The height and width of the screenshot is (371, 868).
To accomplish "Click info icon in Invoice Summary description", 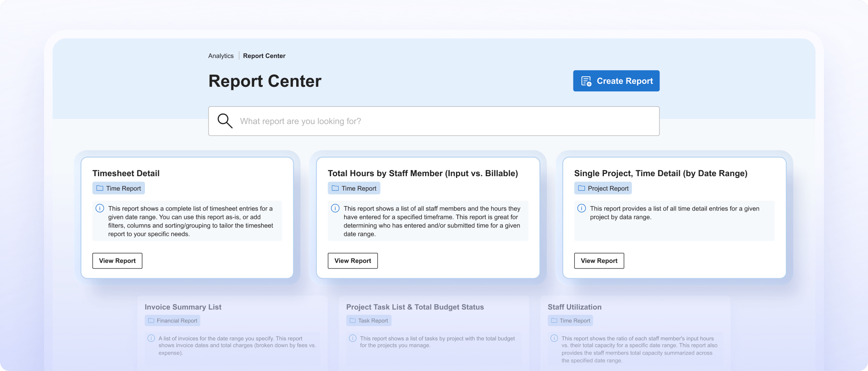I will 151,338.
